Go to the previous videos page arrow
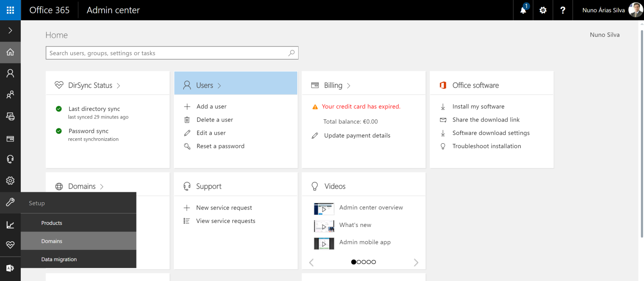 [311, 263]
